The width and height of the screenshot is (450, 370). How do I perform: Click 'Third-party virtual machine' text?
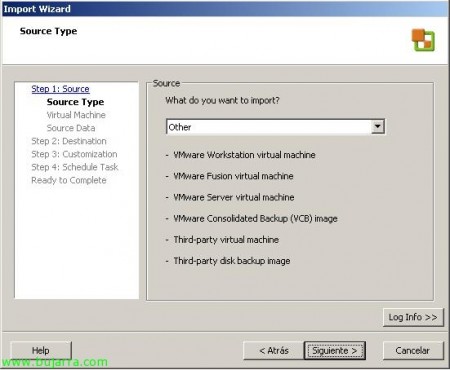pyautogui.click(x=226, y=240)
